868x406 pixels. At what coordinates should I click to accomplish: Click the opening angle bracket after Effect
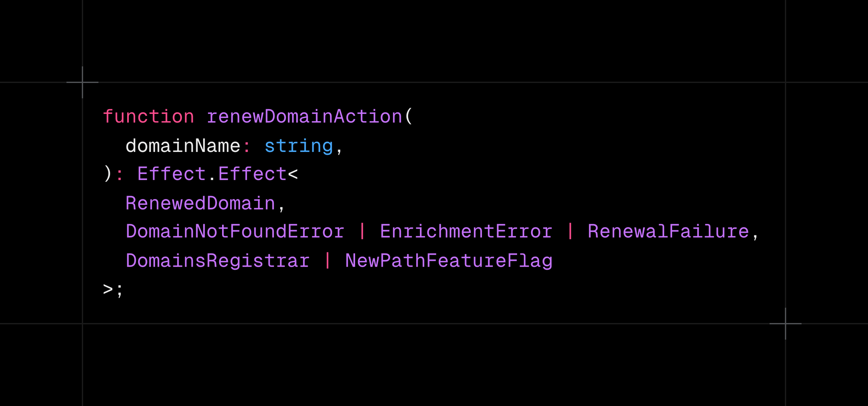[293, 174]
